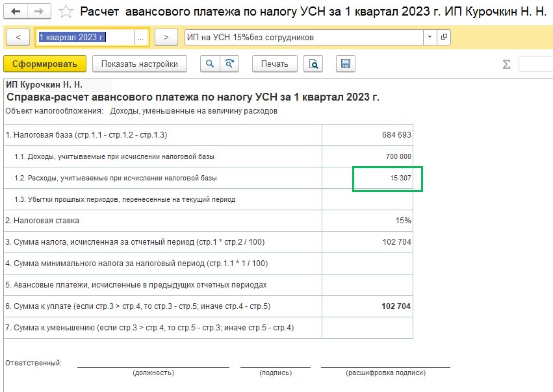Click the period field '1 квартал 2023 г.'

(x=84, y=38)
